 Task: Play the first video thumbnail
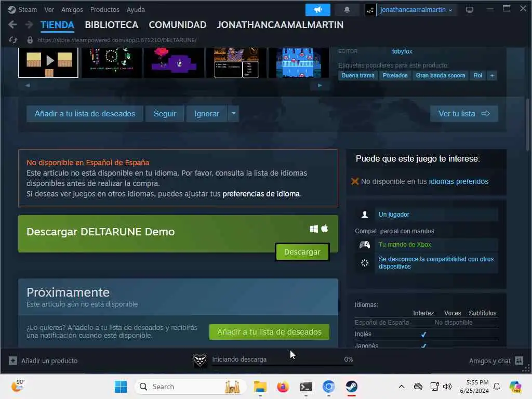pyautogui.click(x=48, y=62)
